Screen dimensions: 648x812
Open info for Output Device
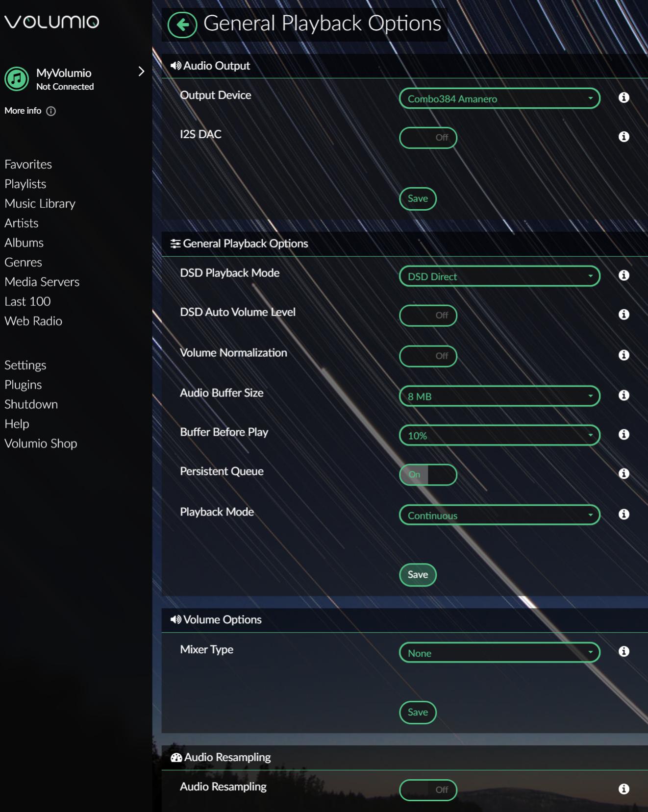(623, 98)
